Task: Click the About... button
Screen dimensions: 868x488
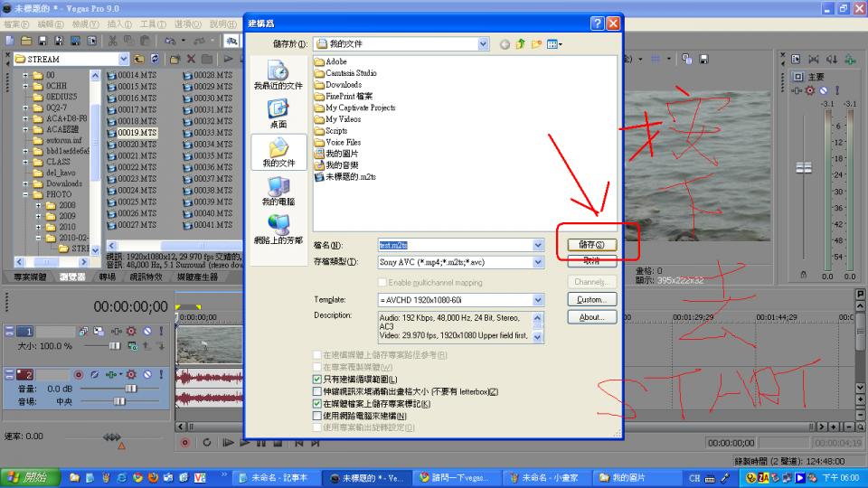Action: point(591,317)
